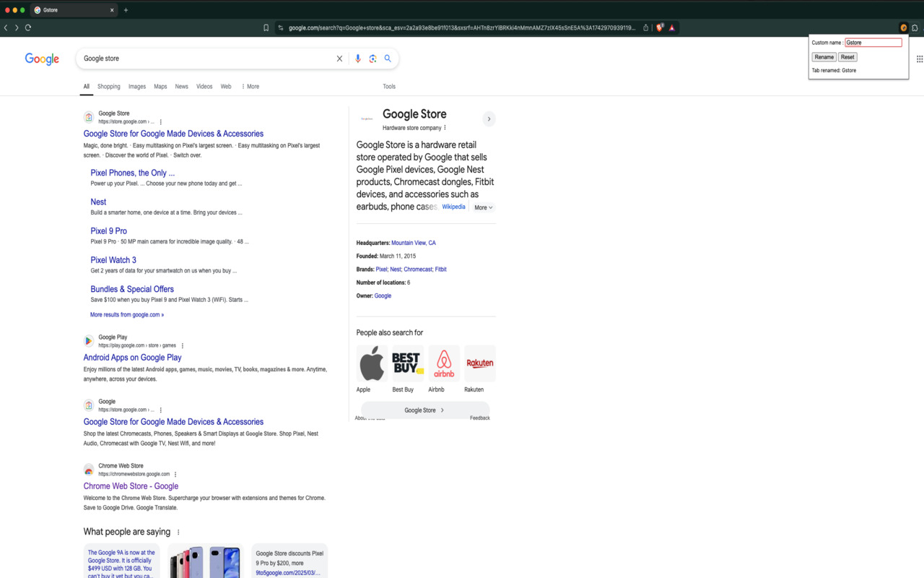Open the Nest sitelink
The width and height of the screenshot is (924, 578).
point(98,202)
